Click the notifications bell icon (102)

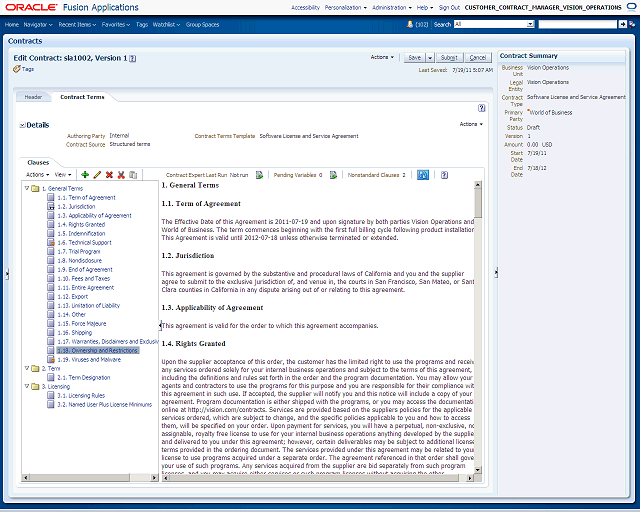[x=410, y=24]
